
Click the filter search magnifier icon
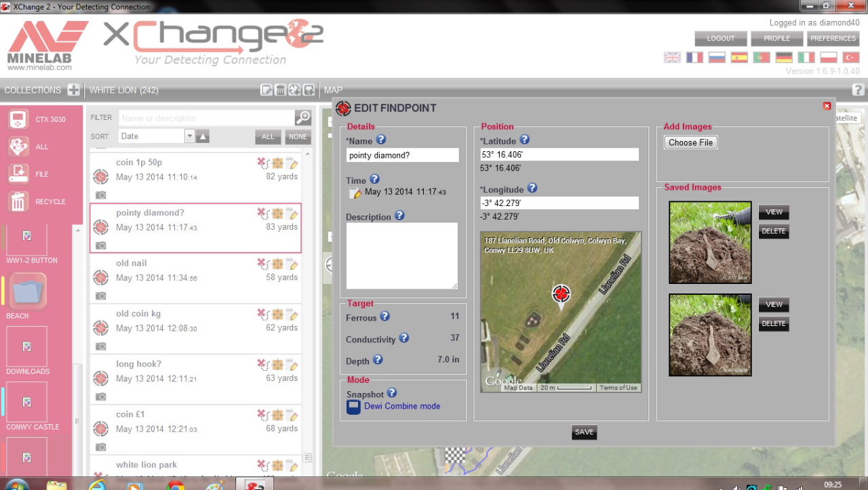coord(303,117)
